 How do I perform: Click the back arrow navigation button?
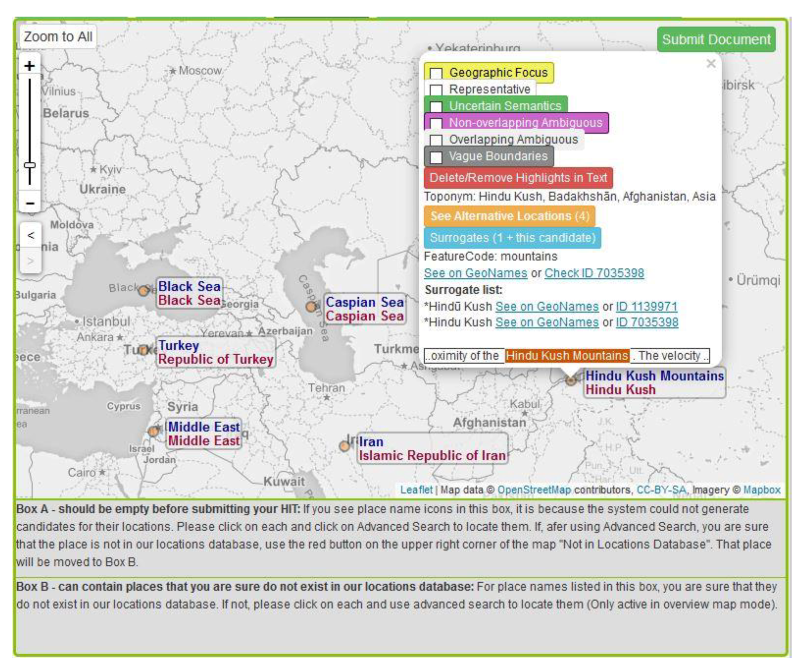tap(31, 235)
